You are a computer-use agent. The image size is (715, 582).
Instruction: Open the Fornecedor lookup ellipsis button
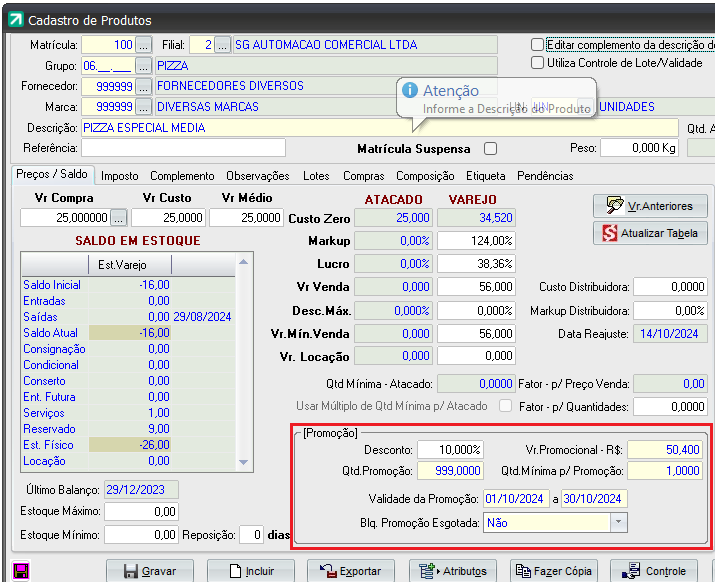coord(144,86)
